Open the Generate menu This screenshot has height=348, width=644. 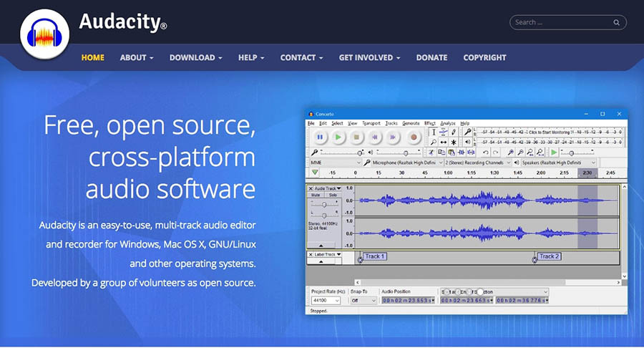tap(411, 123)
